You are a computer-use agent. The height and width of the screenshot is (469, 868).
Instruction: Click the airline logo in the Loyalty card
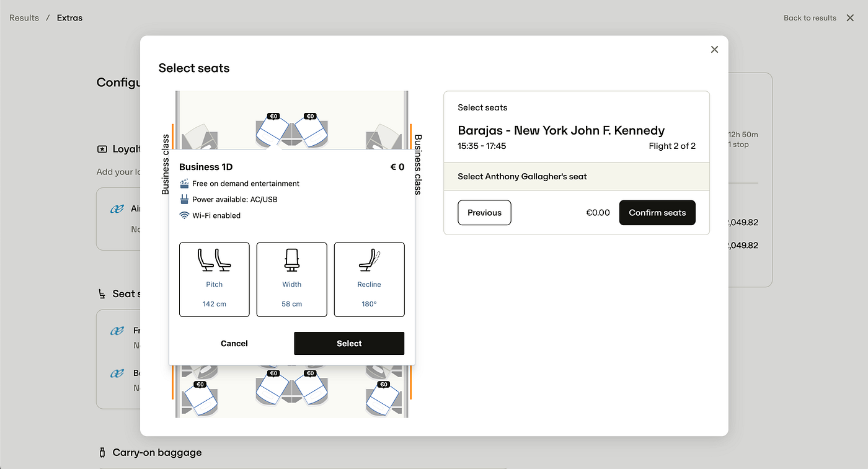tap(117, 209)
